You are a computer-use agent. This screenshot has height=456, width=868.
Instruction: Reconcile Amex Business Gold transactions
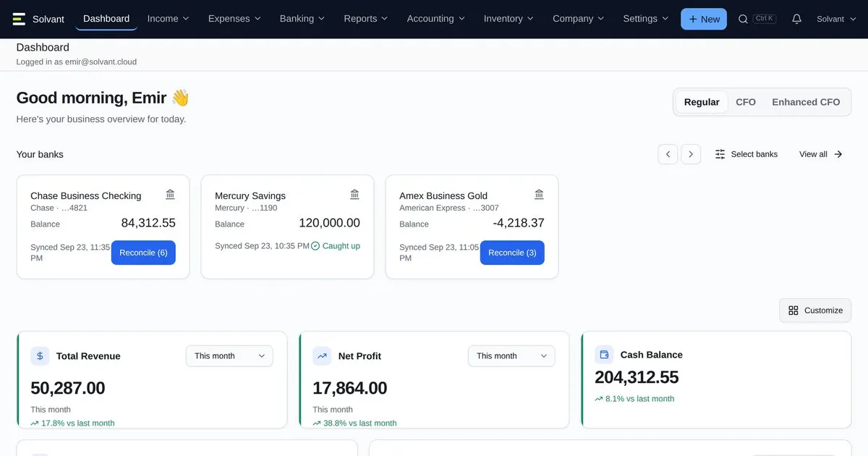tap(512, 253)
